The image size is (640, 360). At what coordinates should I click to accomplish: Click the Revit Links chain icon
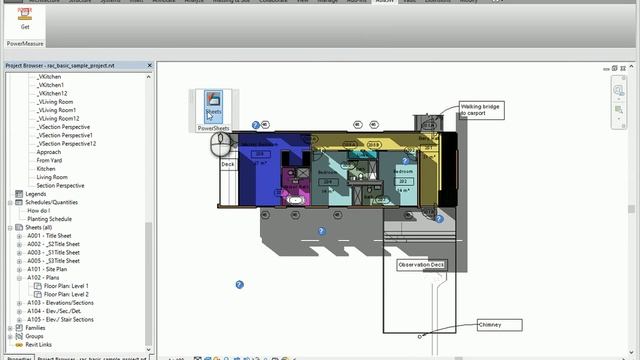pos(19,345)
